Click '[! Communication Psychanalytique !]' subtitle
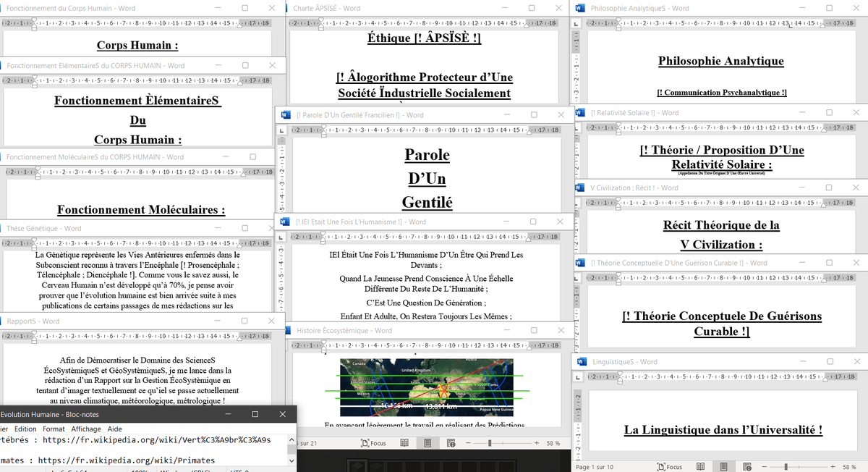This screenshot has width=868, height=472. click(x=721, y=93)
